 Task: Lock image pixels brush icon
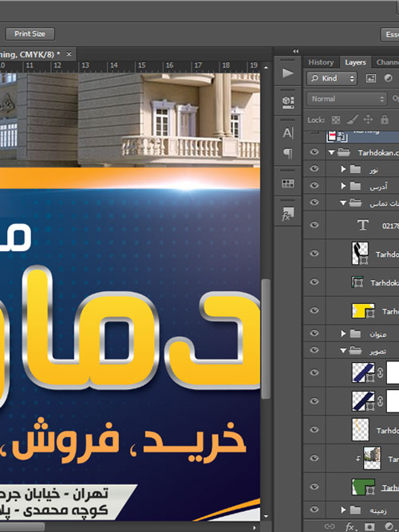pyautogui.click(x=353, y=120)
